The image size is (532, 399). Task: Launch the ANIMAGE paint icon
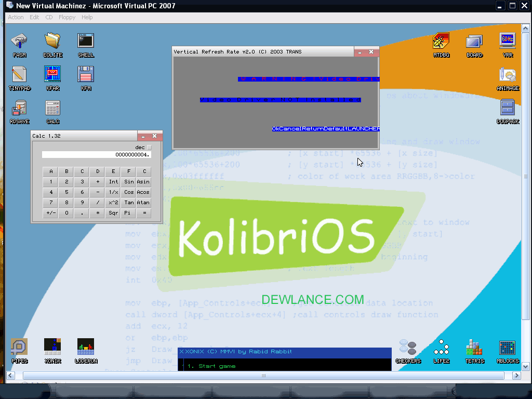(508, 78)
